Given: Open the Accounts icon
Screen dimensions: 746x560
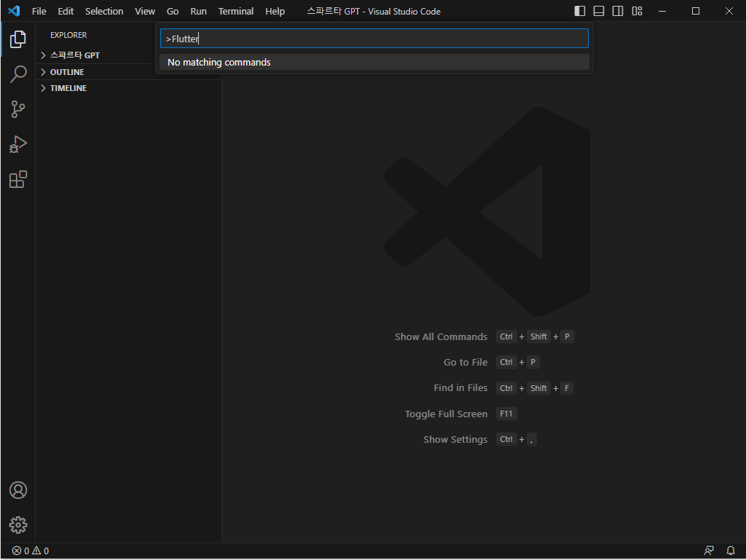Looking at the screenshot, I should pos(18,490).
